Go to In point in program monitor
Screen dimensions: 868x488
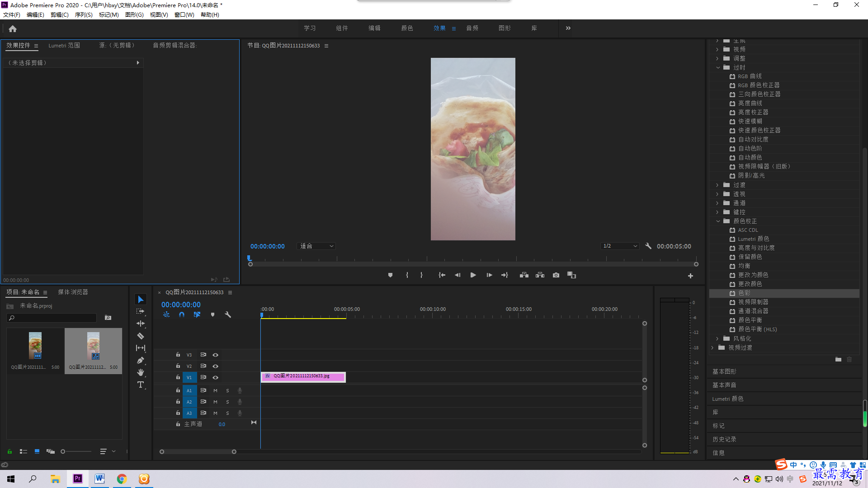(x=442, y=275)
